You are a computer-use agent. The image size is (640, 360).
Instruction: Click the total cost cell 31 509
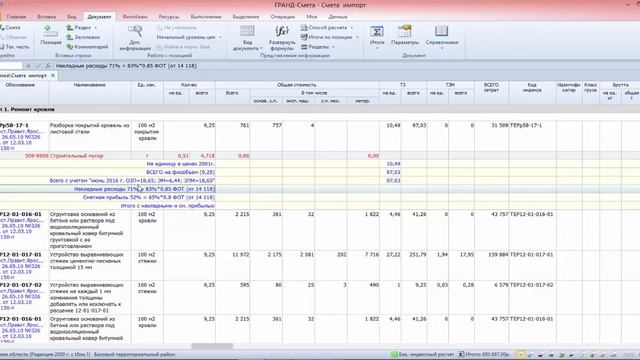coord(500,125)
